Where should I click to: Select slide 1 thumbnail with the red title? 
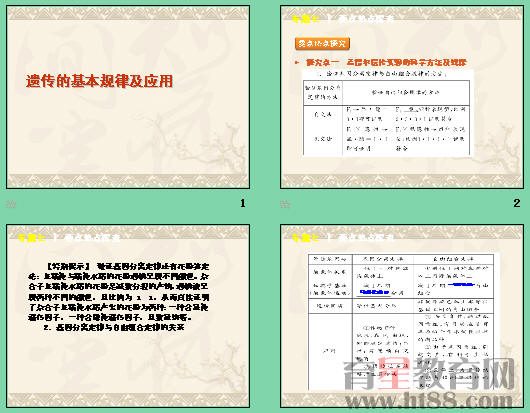click(x=128, y=97)
